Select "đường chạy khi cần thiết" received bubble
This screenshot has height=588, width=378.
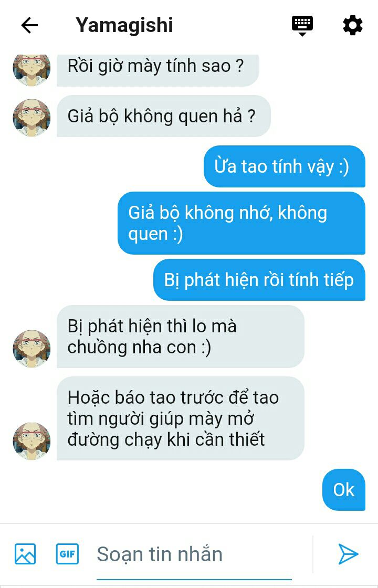coord(181,418)
